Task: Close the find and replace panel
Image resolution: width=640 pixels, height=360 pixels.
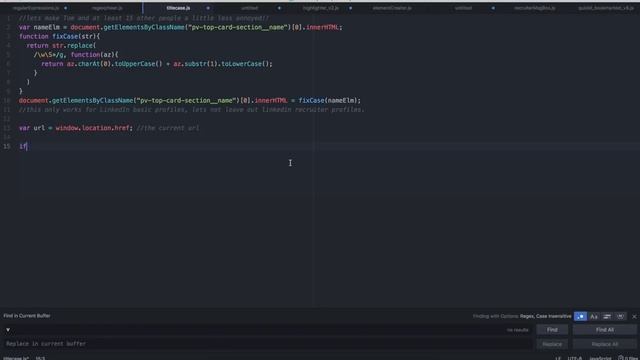Action: tap(634, 316)
